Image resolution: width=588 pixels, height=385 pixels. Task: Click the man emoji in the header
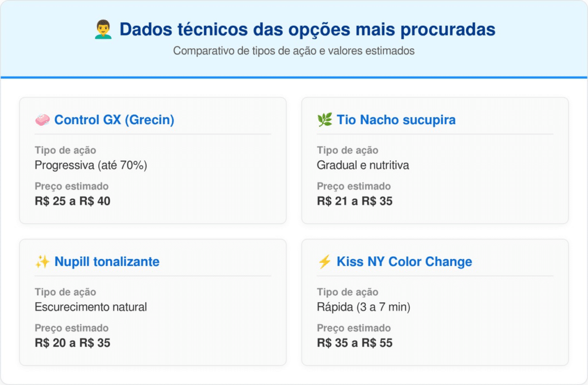tap(103, 30)
